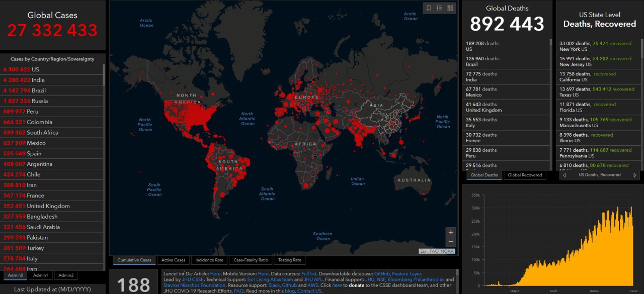Show the Global Deaths tab
The width and height of the screenshot is (644, 294).
point(484,175)
